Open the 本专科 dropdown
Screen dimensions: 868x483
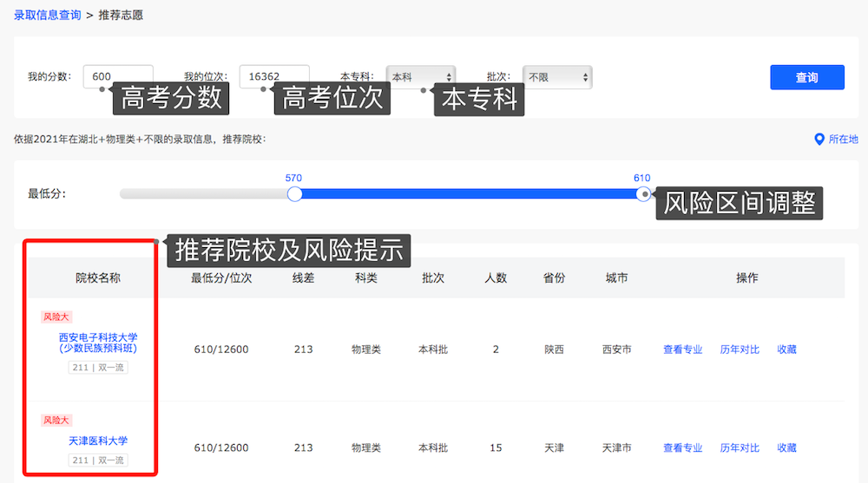point(420,77)
